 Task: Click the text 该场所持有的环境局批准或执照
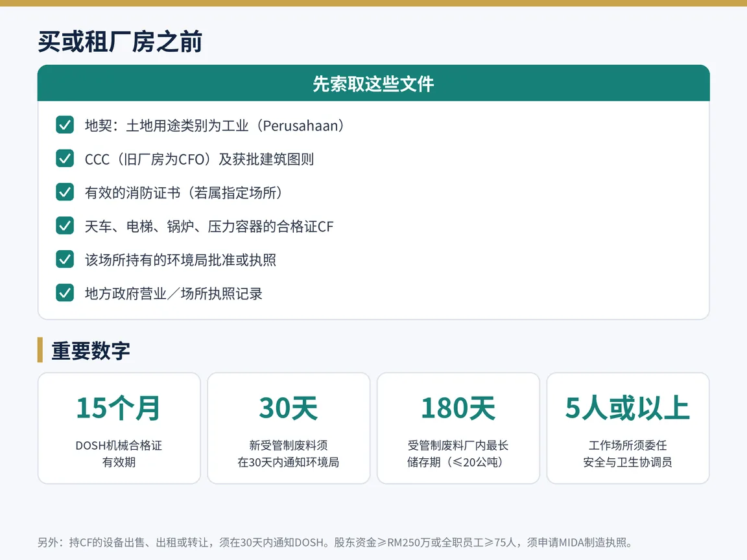coord(180,260)
